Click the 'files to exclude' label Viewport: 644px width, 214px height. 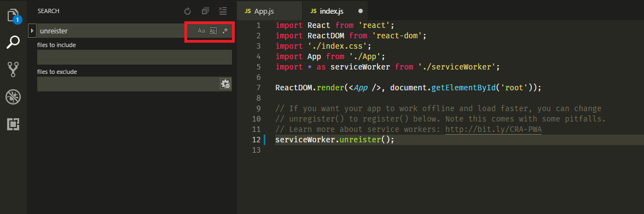coord(57,72)
